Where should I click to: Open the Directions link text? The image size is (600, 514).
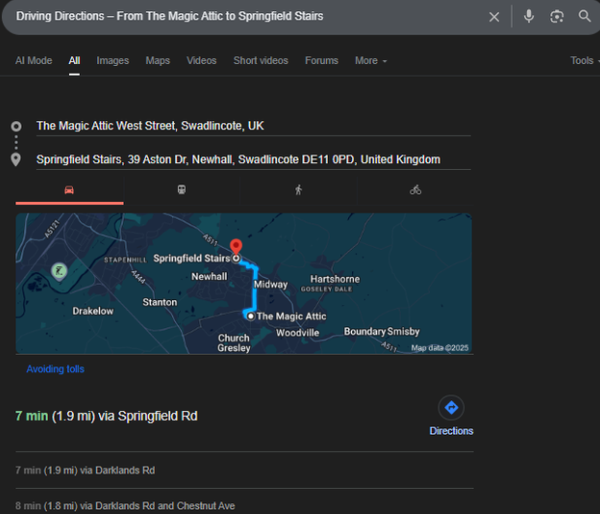pos(451,431)
